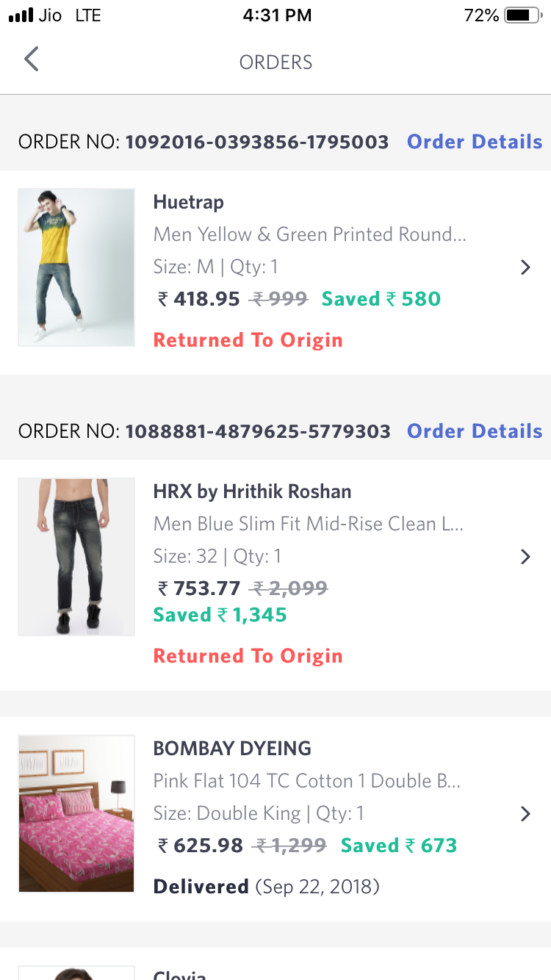Tap the Bombay Dyeing bedsheet thumbnail
This screenshot has height=980, width=551.
pyautogui.click(x=76, y=814)
